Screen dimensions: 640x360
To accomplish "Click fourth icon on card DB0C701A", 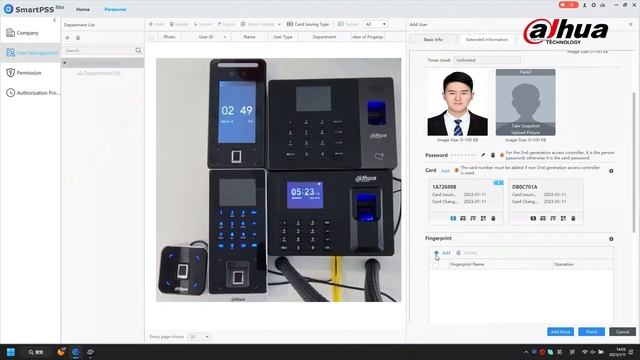I will point(563,218).
